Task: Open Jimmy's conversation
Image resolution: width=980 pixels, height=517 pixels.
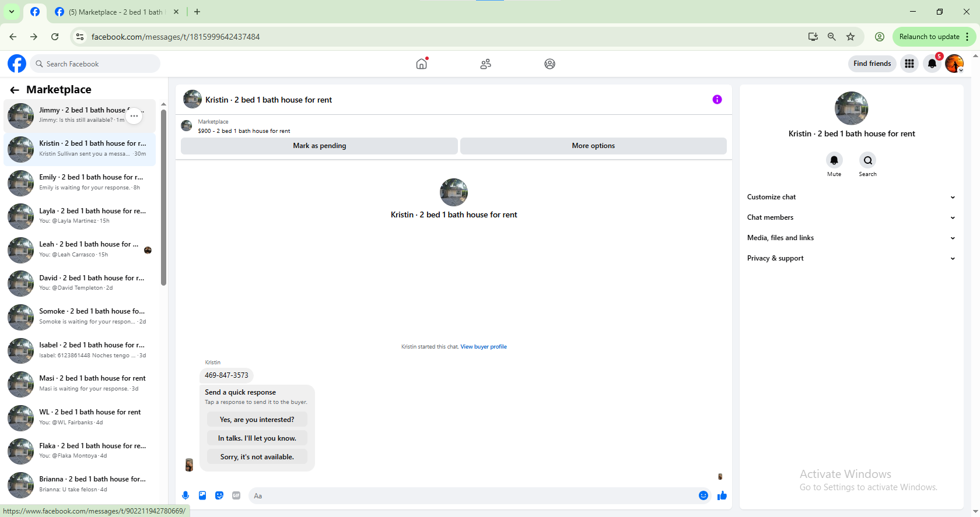Action: point(80,115)
